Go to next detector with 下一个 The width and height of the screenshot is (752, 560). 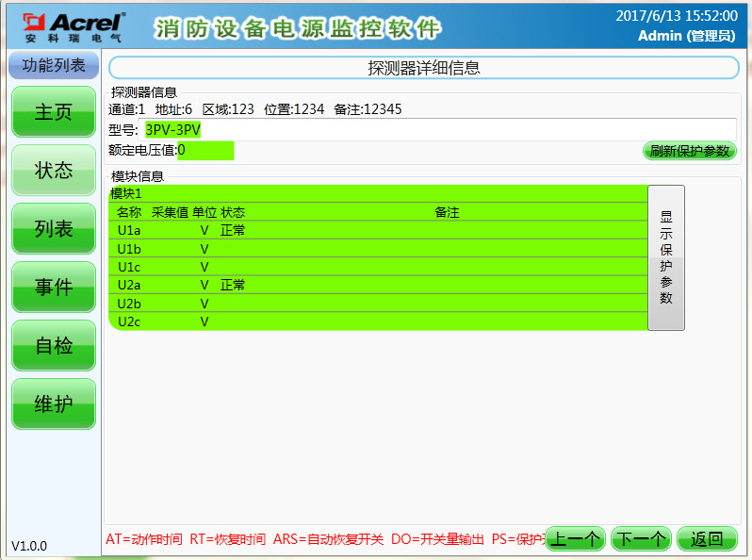point(641,539)
